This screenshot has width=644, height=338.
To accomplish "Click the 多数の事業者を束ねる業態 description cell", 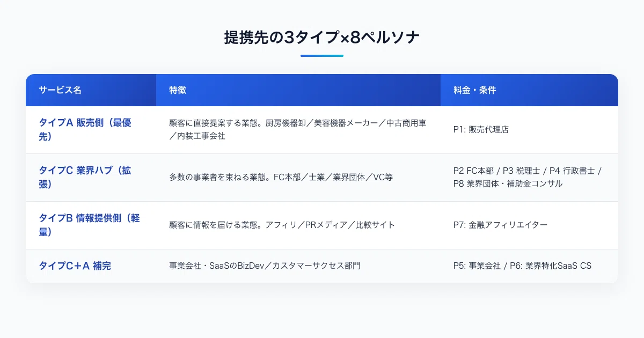I will (x=281, y=177).
